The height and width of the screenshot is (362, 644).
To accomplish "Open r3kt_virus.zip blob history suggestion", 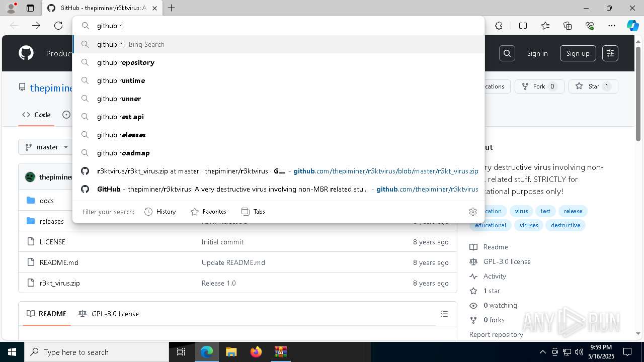I will point(278,171).
